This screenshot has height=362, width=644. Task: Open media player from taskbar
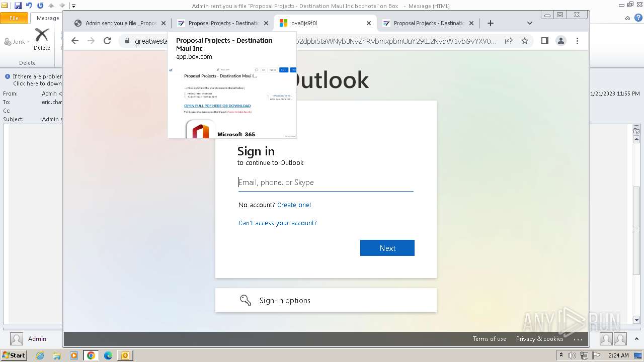(x=74, y=355)
